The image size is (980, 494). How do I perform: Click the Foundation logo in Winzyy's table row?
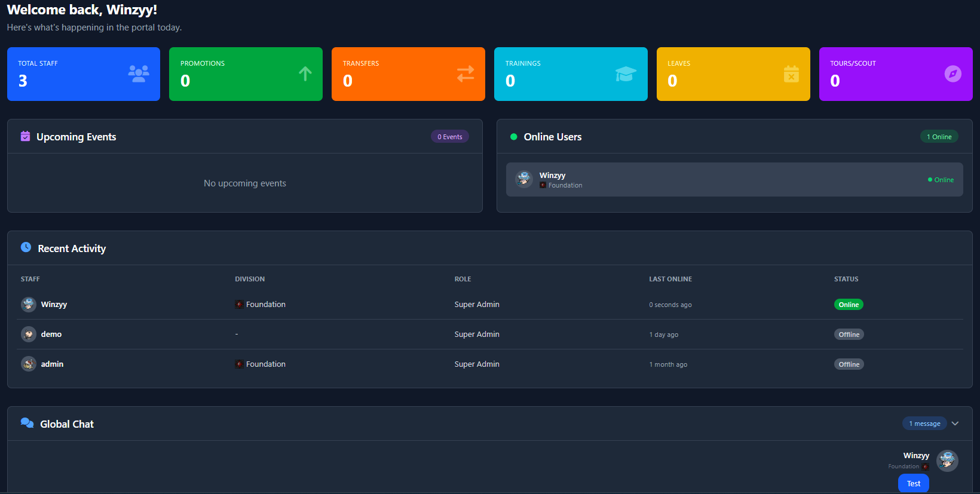239,305
